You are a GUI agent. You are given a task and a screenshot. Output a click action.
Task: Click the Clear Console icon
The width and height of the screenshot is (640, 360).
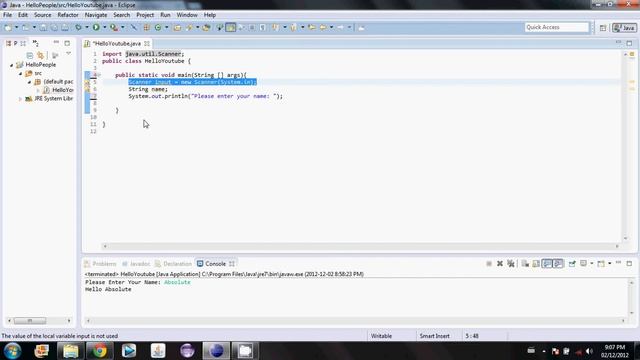pos(525,264)
